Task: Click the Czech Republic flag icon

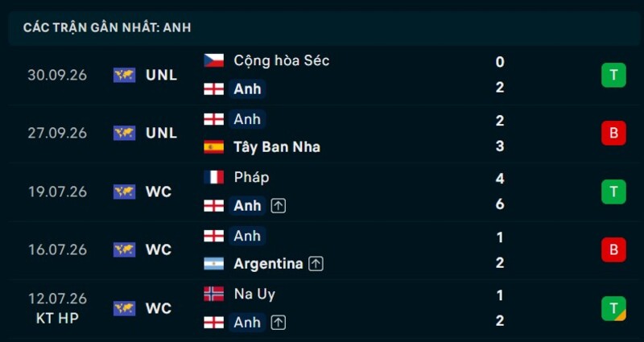Action: tap(213, 61)
